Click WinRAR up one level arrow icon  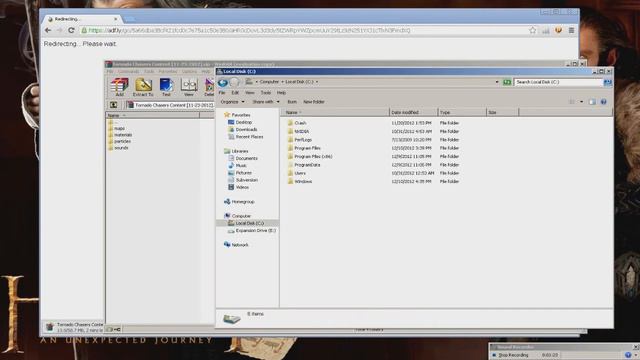pyautogui.click(x=113, y=105)
